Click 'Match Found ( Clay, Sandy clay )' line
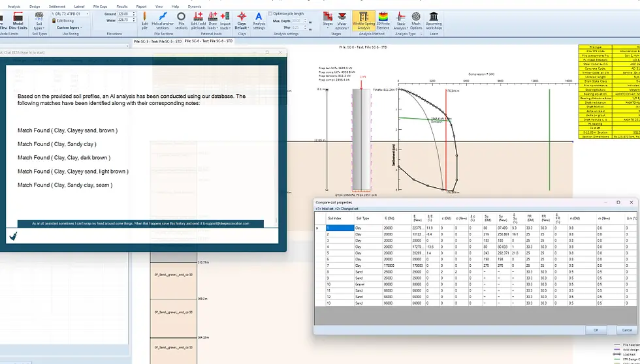 (x=57, y=144)
